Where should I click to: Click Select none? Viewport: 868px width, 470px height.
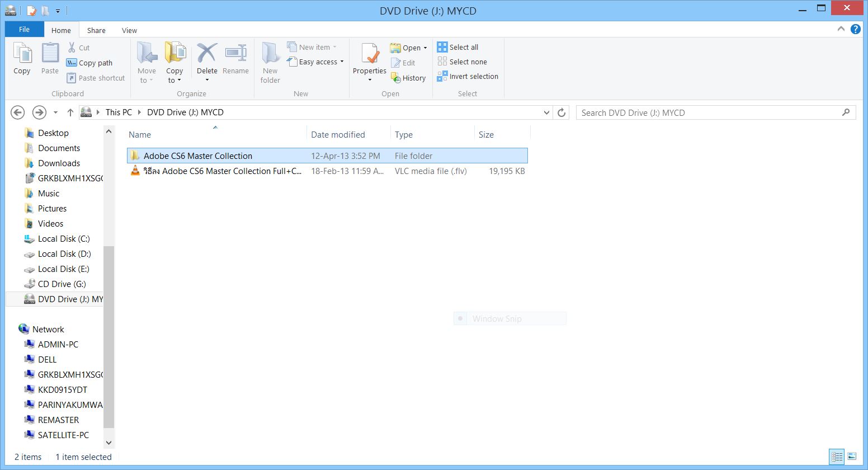(x=463, y=62)
